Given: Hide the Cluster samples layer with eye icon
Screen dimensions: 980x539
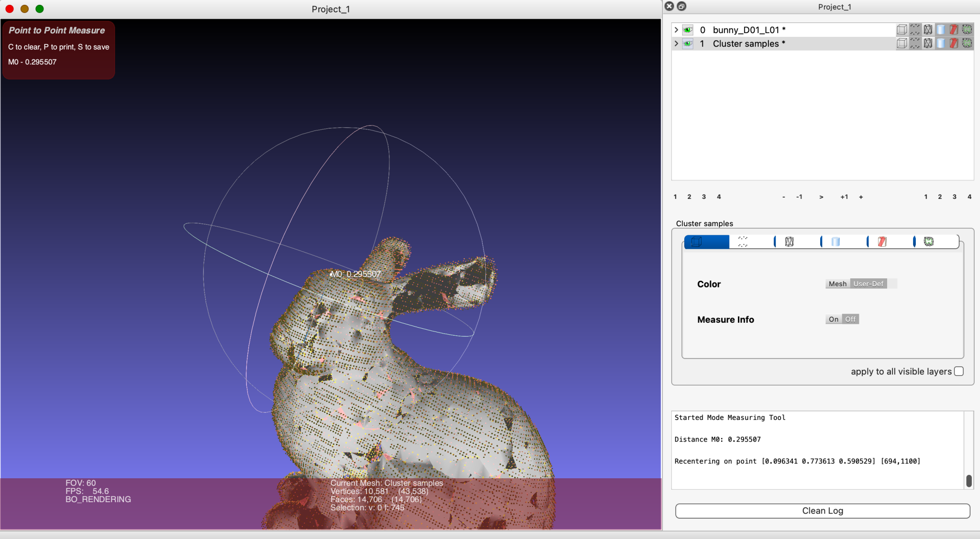Looking at the screenshot, I should (x=688, y=44).
